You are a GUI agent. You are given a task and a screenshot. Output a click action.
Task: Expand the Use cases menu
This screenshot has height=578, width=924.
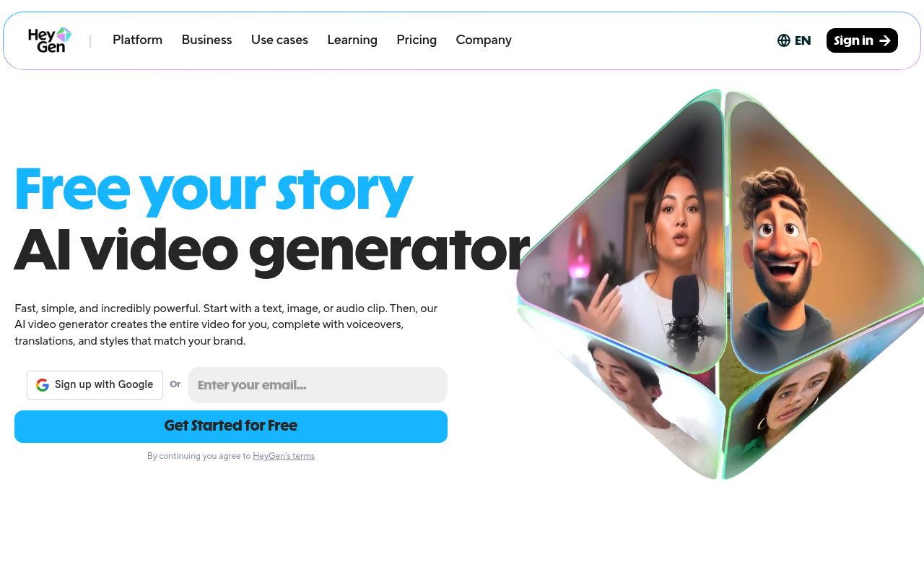[279, 40]
